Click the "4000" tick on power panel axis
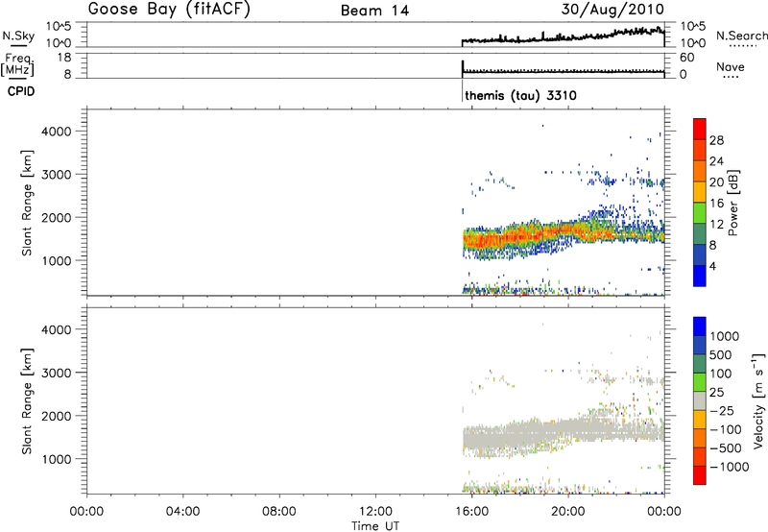Viewport: 768px width, 532px height. (x=56, y=132)
